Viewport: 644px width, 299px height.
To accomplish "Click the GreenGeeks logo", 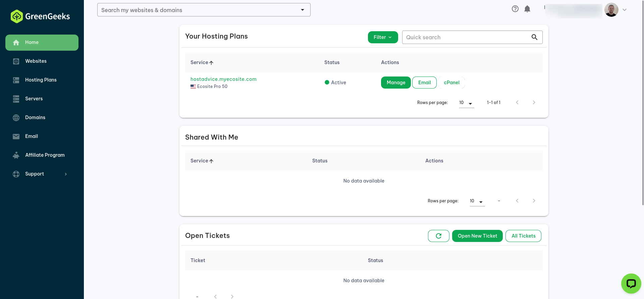I will (40, 16).
